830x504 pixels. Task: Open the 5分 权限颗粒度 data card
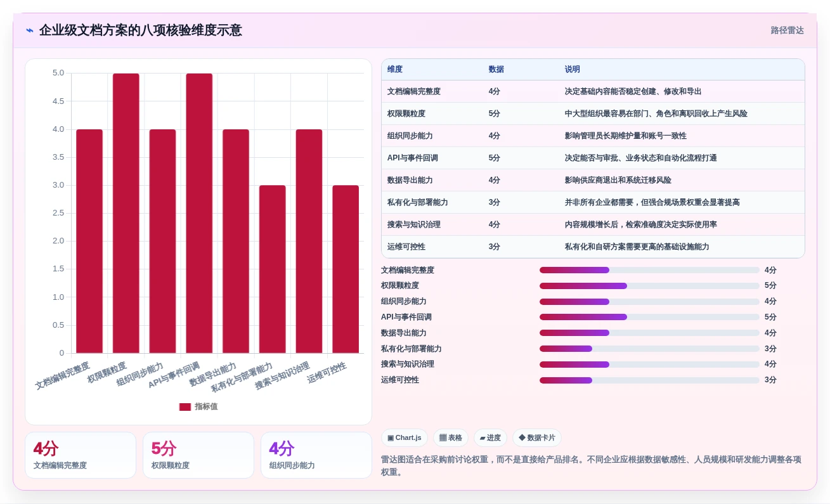click(198, 455)
